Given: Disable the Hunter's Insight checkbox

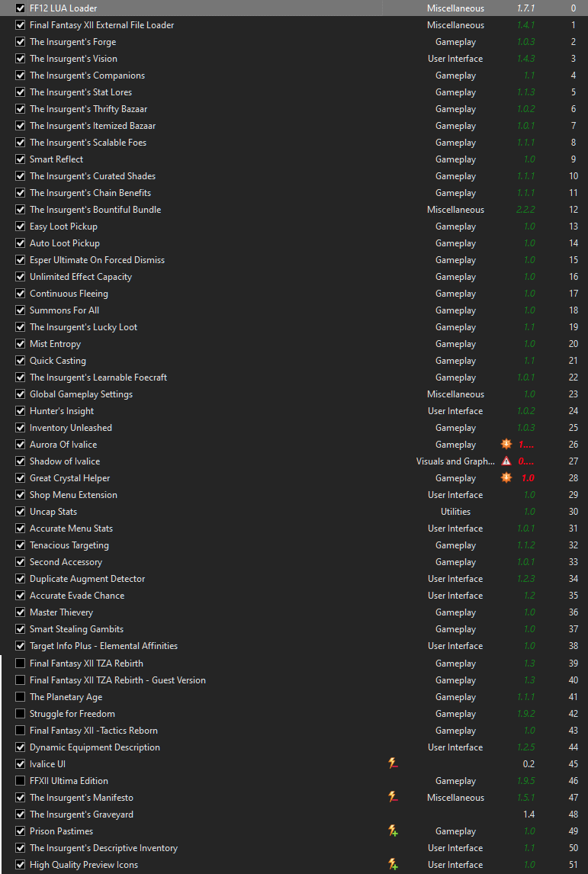Looking at the screenshot, I should click(20, 411).
